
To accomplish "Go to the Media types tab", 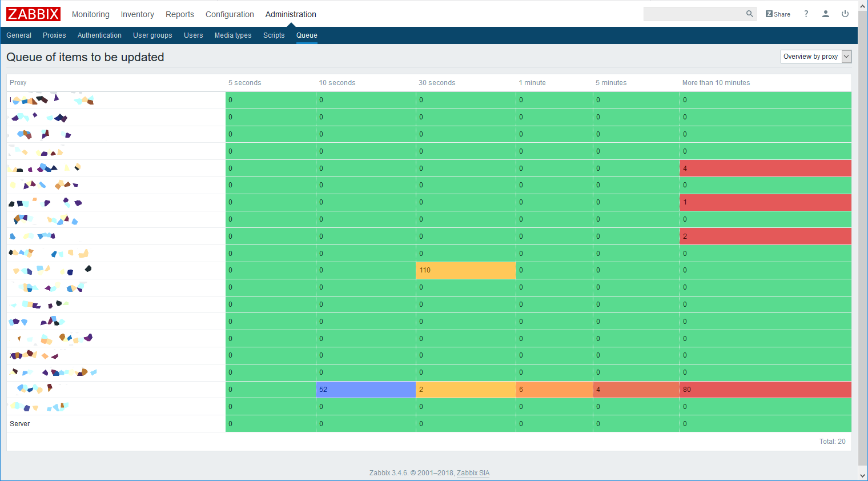I will pos(232,35).
